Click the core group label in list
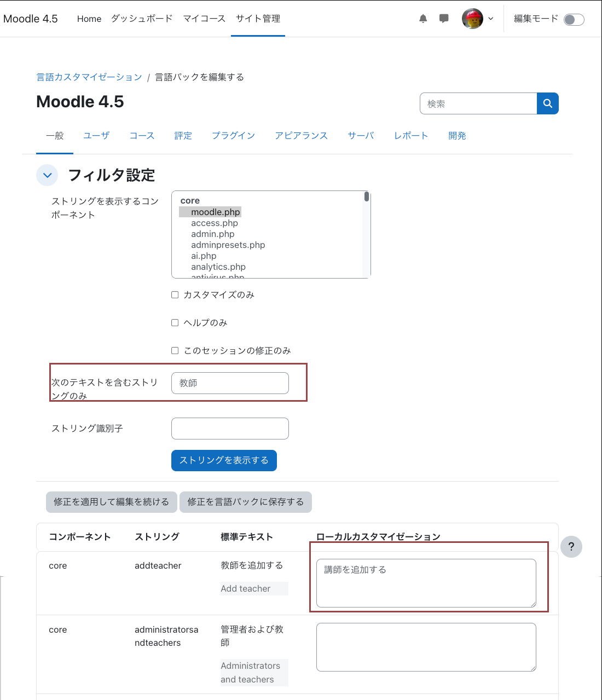602x700 pixels. (190, 201)
